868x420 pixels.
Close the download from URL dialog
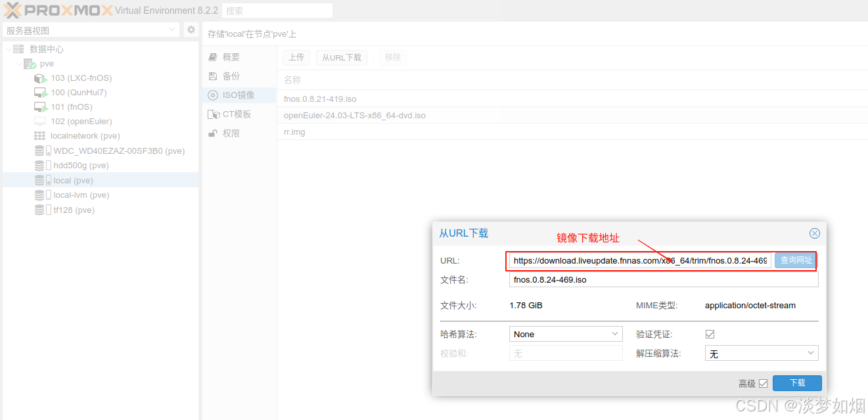(815, 233)
